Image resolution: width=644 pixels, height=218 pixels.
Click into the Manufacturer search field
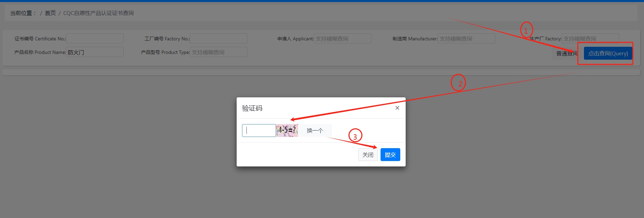(466, 38)
